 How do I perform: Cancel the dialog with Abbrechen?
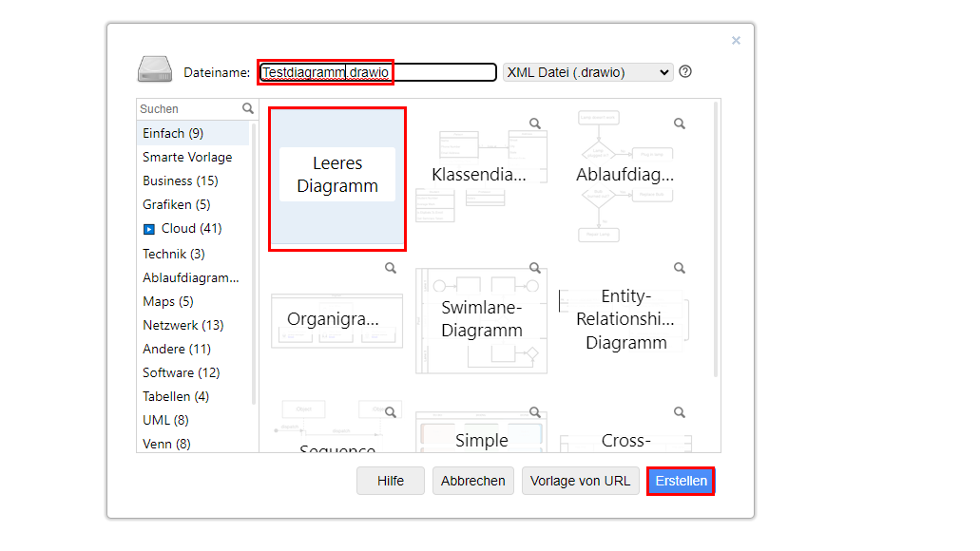tap(472, 481)
